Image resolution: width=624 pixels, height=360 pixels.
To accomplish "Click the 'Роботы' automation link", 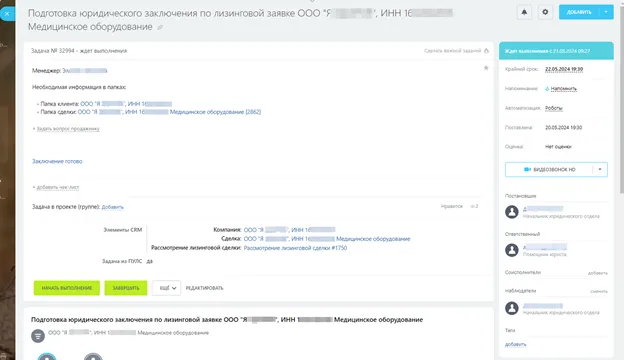I will click(554, 108).
